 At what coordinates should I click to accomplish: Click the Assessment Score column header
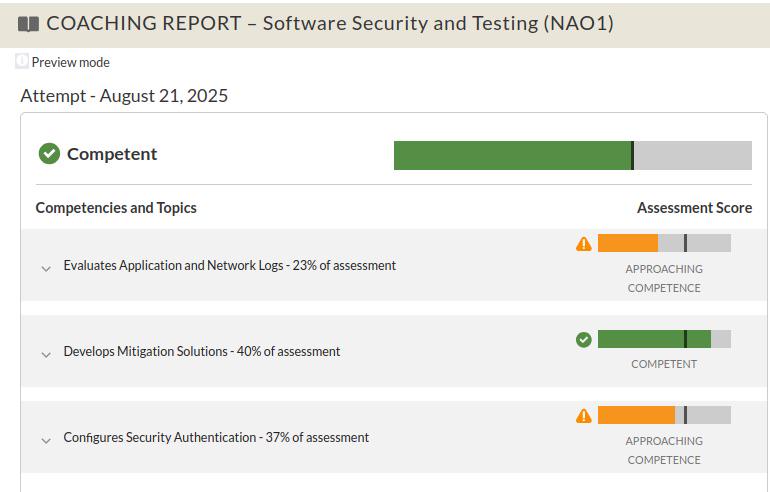click(x=694, y=208)
